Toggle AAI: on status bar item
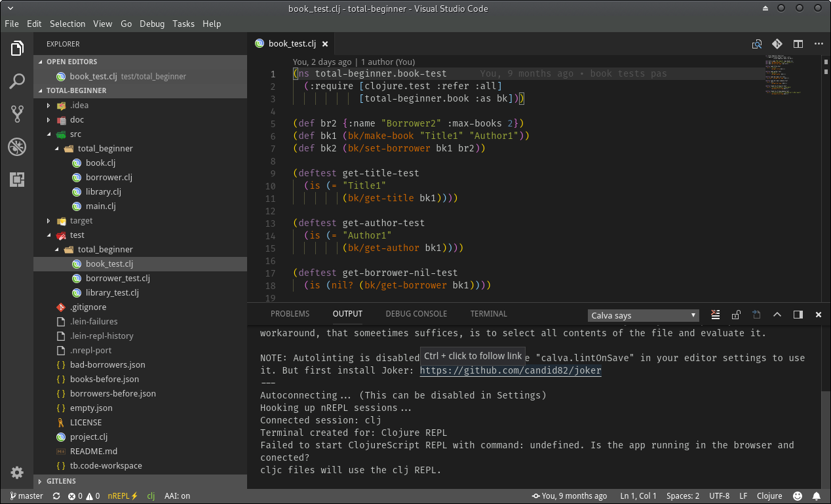 (x=177, y=496)
